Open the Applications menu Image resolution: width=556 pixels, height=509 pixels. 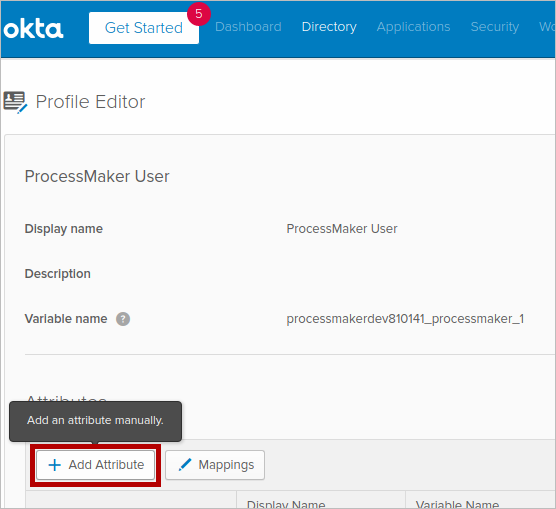[413, 27]
